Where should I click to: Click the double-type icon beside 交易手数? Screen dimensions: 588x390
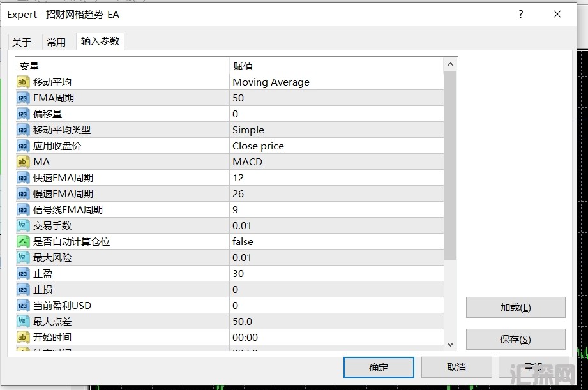[x=22, y=226]
